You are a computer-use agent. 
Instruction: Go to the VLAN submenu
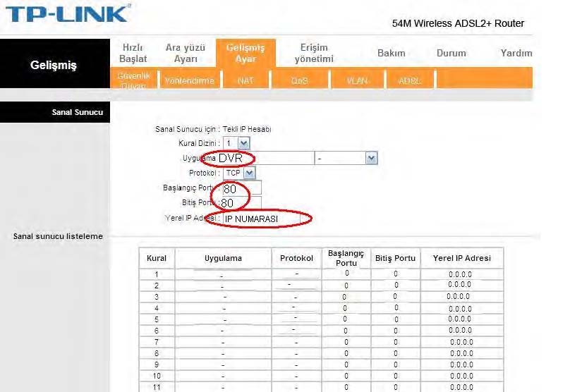357,81
